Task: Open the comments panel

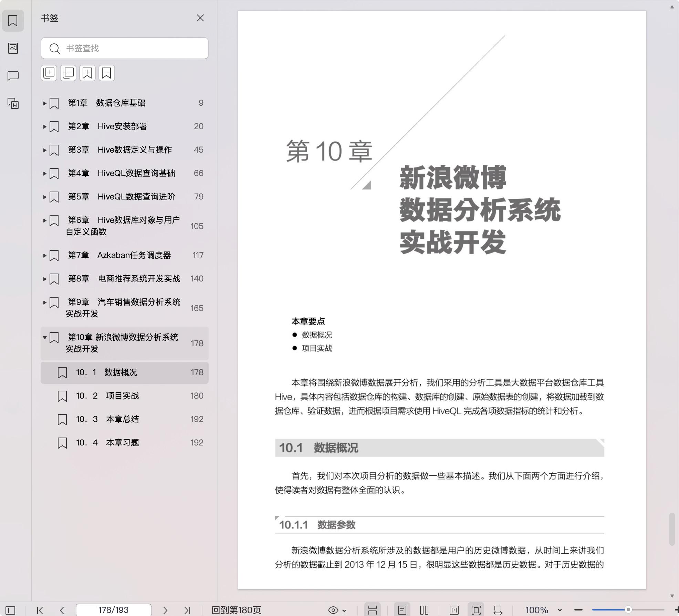Action: pyautogui.click(x=13, y=76)
